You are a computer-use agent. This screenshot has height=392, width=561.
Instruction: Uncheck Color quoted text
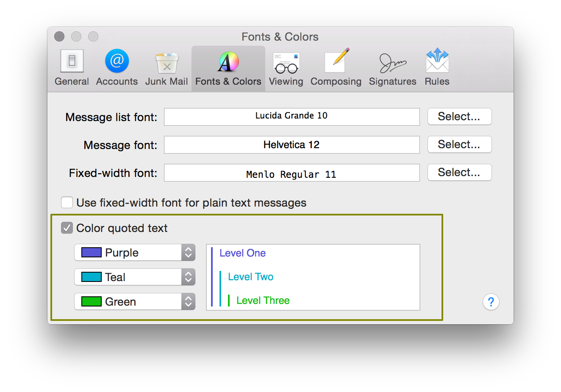(x=67, y=228)
